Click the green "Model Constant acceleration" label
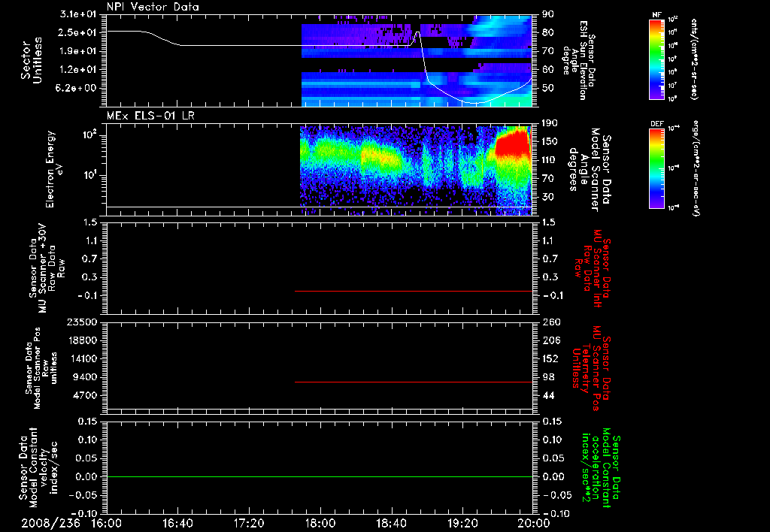Viewport: 770px width, 532px height. 601,469
